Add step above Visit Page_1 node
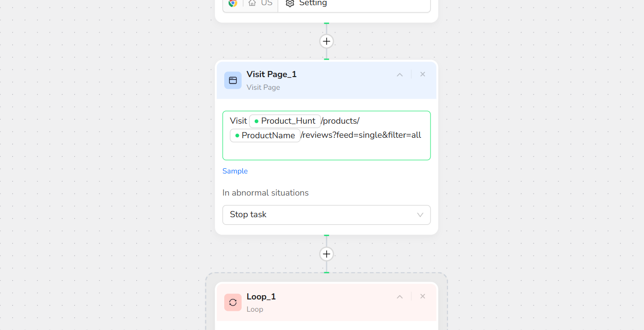Screen dimensions: 644x330 [x=326, y=41]
